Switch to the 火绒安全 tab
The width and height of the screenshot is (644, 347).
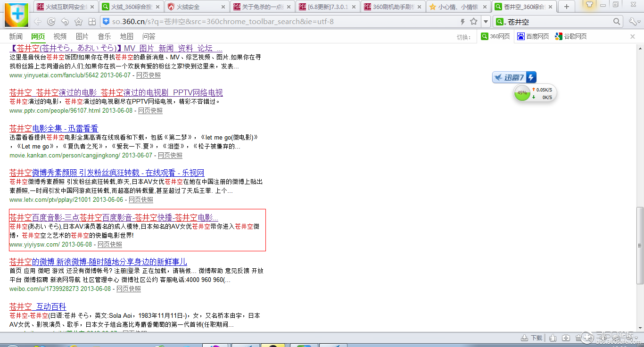(198, 7)
